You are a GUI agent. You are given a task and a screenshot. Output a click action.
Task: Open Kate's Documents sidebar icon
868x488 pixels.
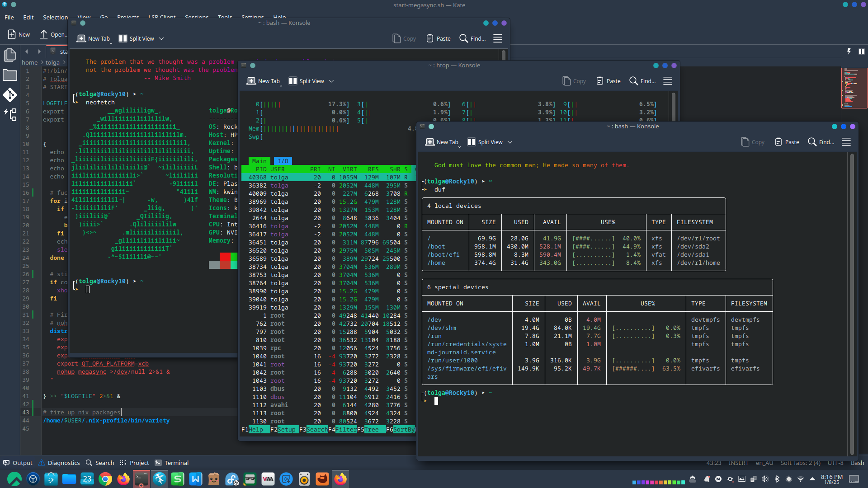10,55
